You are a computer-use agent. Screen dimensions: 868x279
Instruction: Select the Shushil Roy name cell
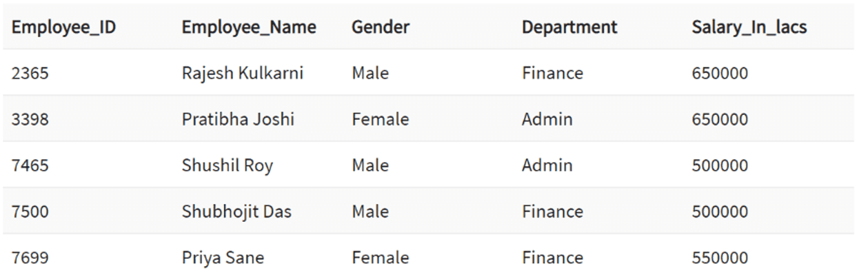tap(228, 166)
